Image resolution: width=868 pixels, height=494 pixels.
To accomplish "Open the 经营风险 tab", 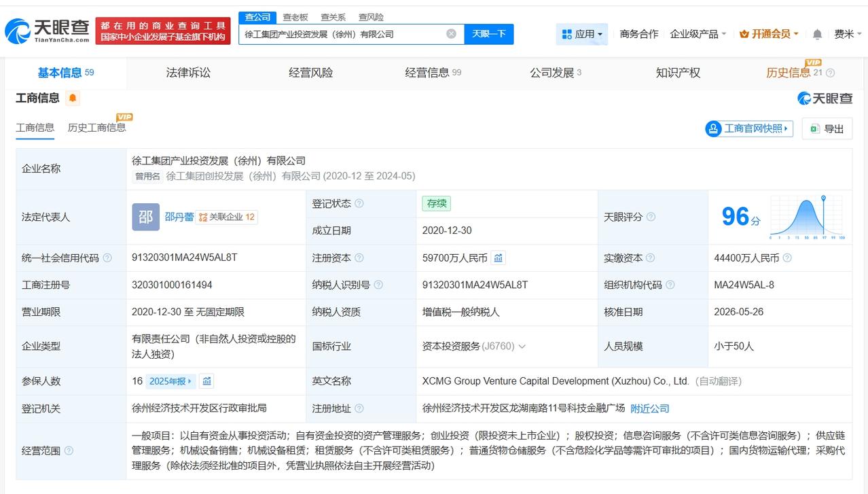I will coord(310,73).
